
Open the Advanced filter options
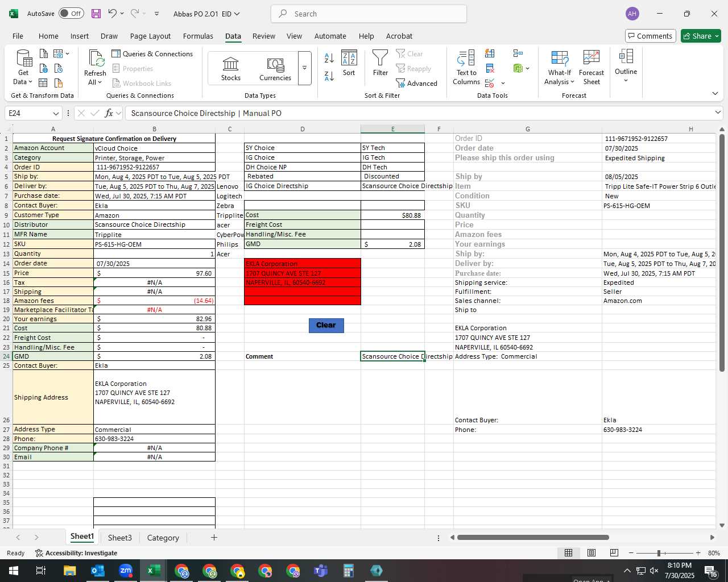(417, 84)
